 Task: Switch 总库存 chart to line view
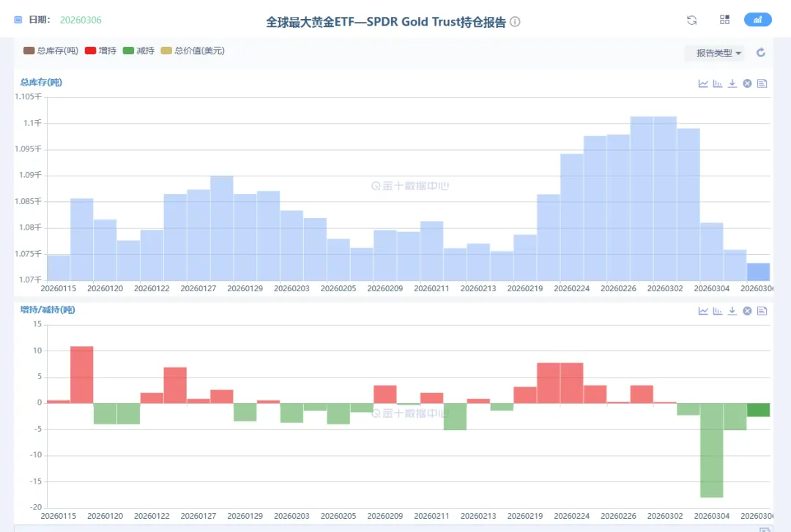coord(703,83)
